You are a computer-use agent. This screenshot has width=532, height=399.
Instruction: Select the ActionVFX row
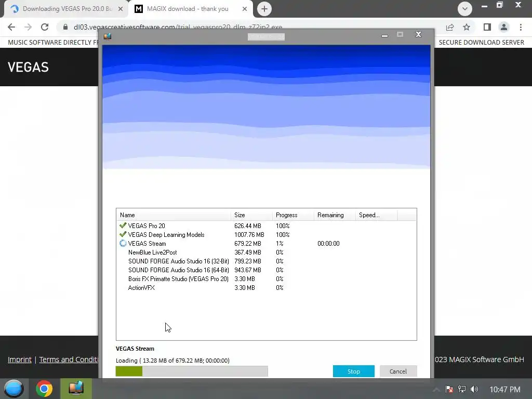(267, 287)
